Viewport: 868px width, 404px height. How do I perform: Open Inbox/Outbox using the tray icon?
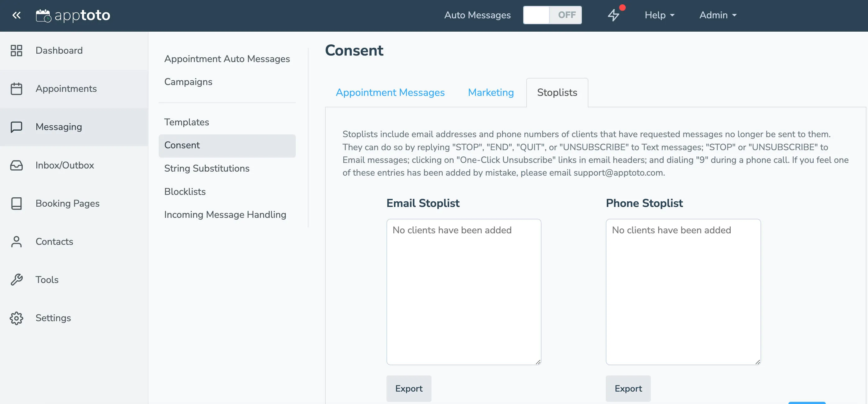[16, 165]
